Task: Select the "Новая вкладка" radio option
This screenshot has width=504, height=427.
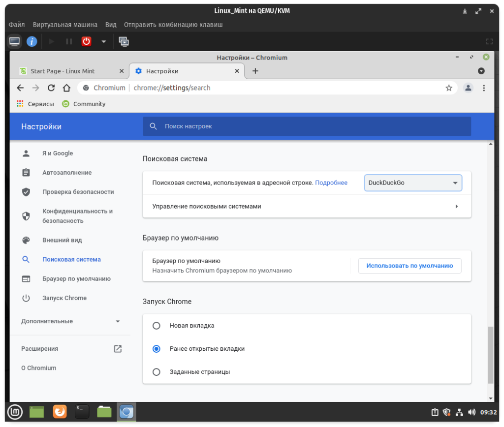Action: (x=157, y=326)
